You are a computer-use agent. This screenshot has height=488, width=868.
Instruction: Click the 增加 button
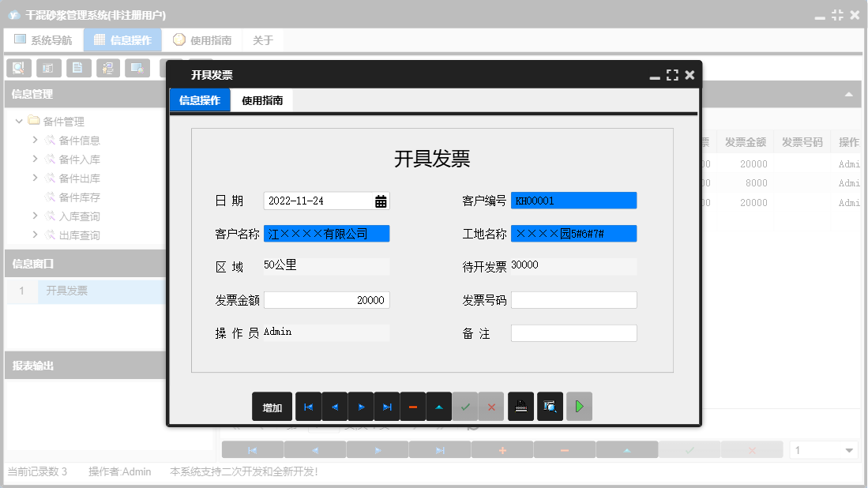pos(271,406)
